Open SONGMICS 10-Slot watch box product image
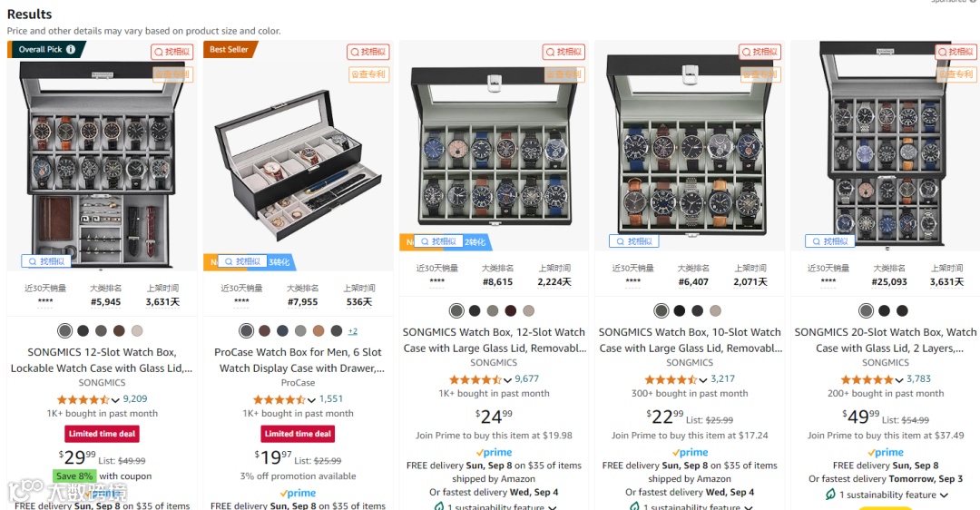 click(690, 145)
